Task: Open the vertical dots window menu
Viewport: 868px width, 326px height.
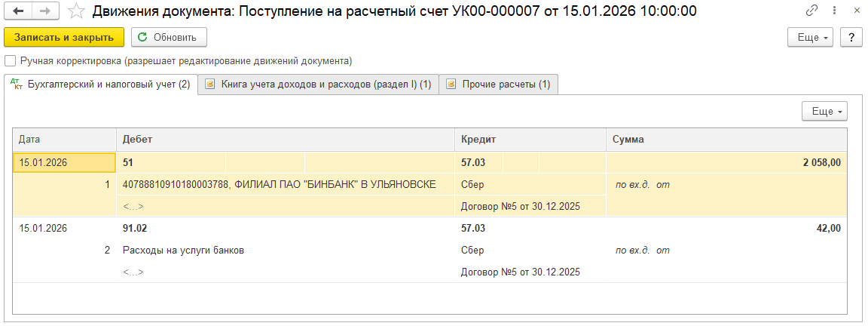Action: pyautogui.click(x=833, y=11)
